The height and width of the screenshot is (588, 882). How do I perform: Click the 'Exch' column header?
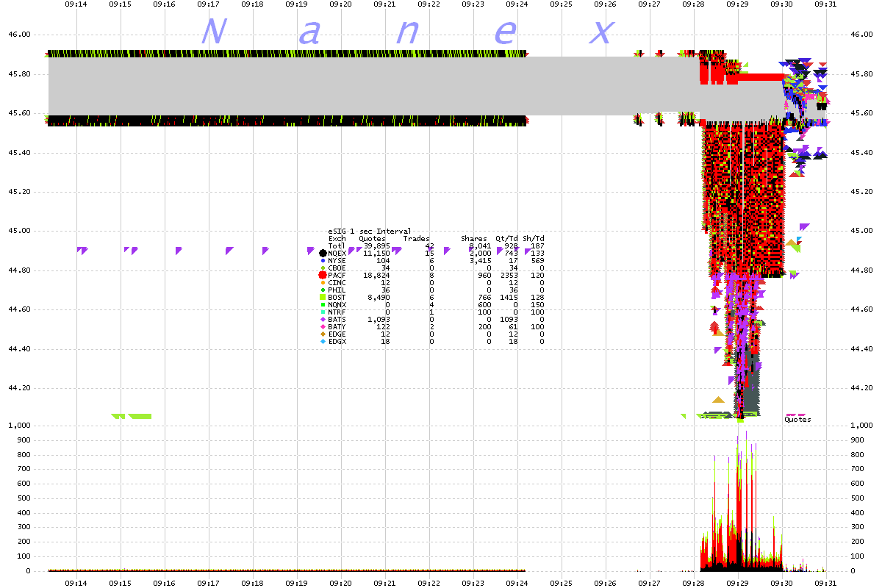tap(337, 238)
